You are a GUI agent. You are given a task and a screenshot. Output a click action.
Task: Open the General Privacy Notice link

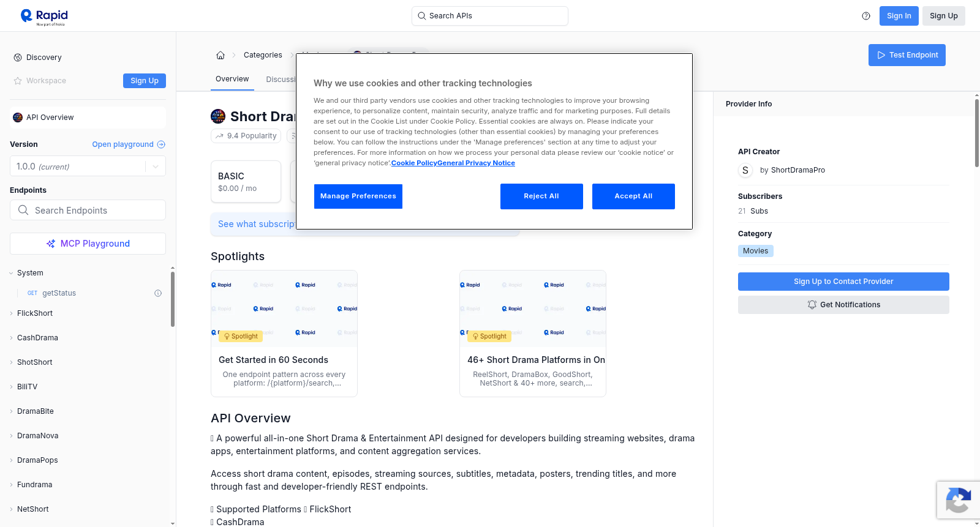pyautogui.click(x=476, y=163)
